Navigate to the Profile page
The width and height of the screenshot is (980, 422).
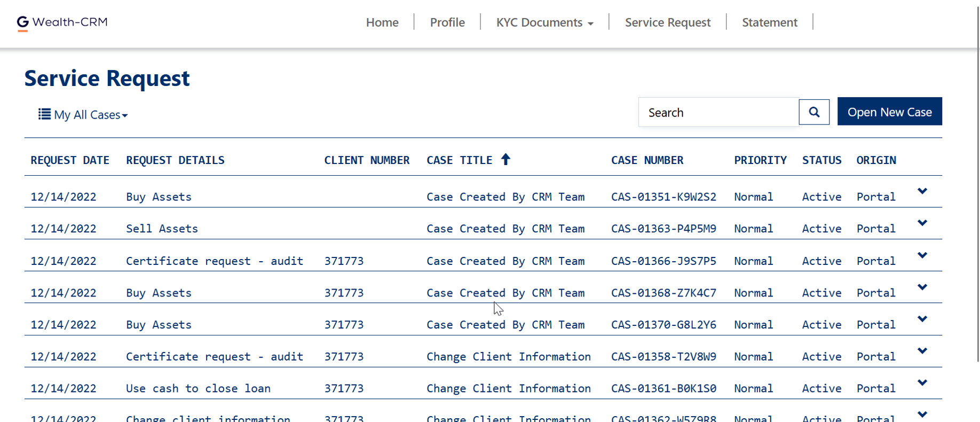(447, 22)
